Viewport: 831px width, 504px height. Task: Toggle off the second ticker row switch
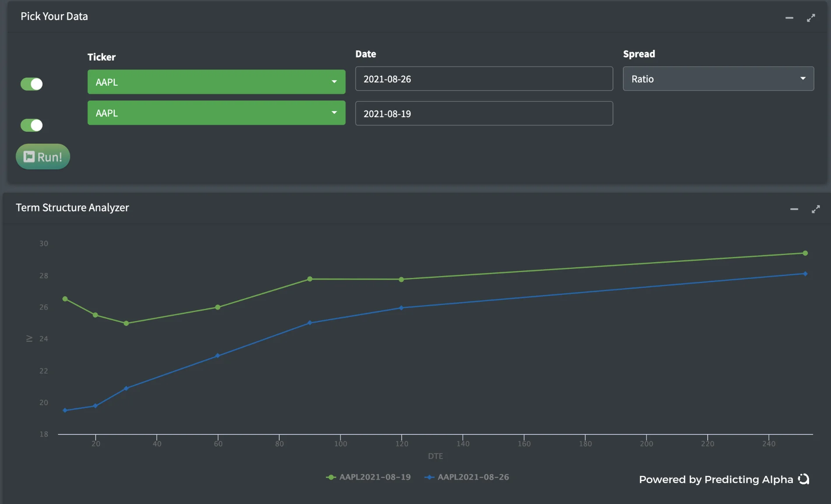(x=32, y=125)
